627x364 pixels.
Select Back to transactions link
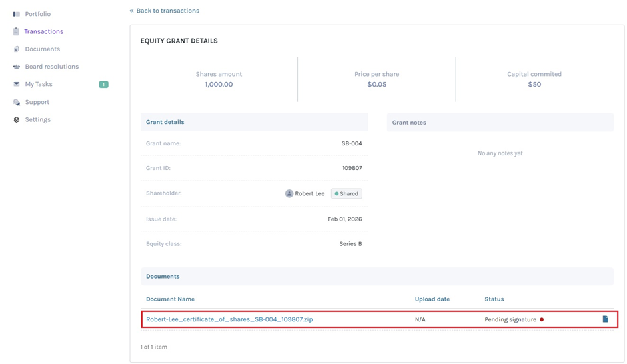pyautogui.click(x=167, y=11)
